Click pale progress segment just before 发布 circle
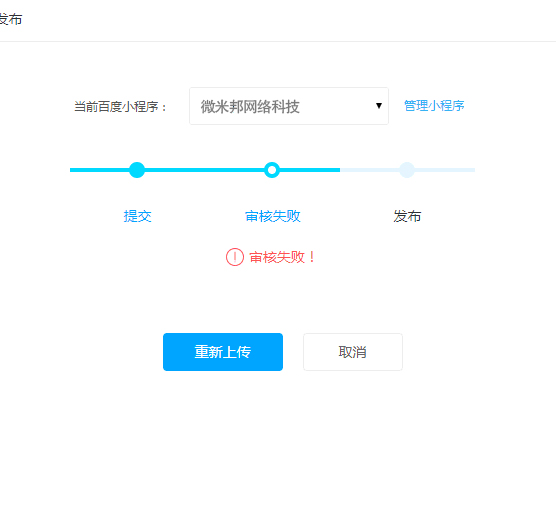The width and height of the screenshot is (556, 506). (369, 170)
